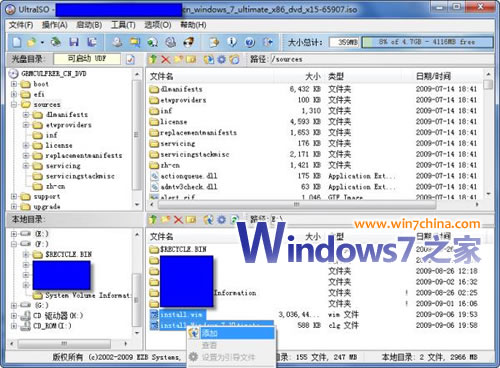Open the 文件(F) menu

(21, 25)
